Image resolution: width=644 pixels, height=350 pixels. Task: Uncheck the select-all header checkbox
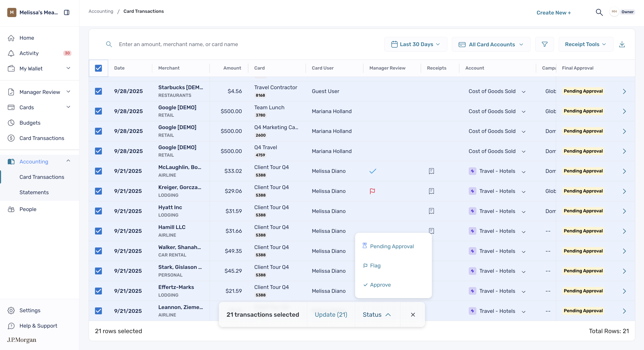[x=99, y=68]
